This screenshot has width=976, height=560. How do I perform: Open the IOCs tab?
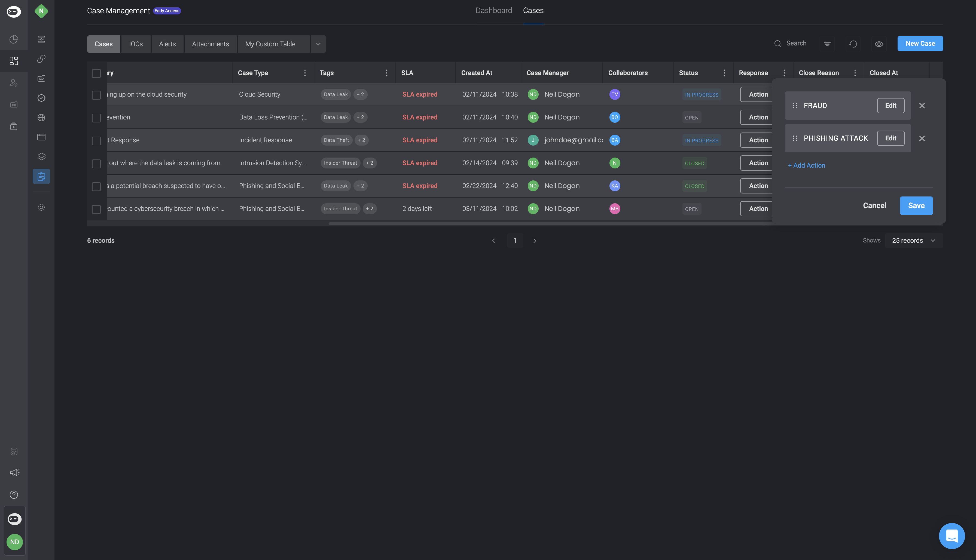tap(135, 44)
